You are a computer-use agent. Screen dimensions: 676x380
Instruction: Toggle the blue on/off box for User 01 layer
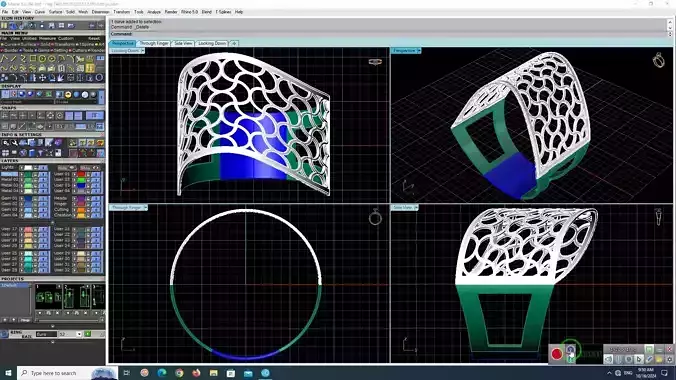96,174
